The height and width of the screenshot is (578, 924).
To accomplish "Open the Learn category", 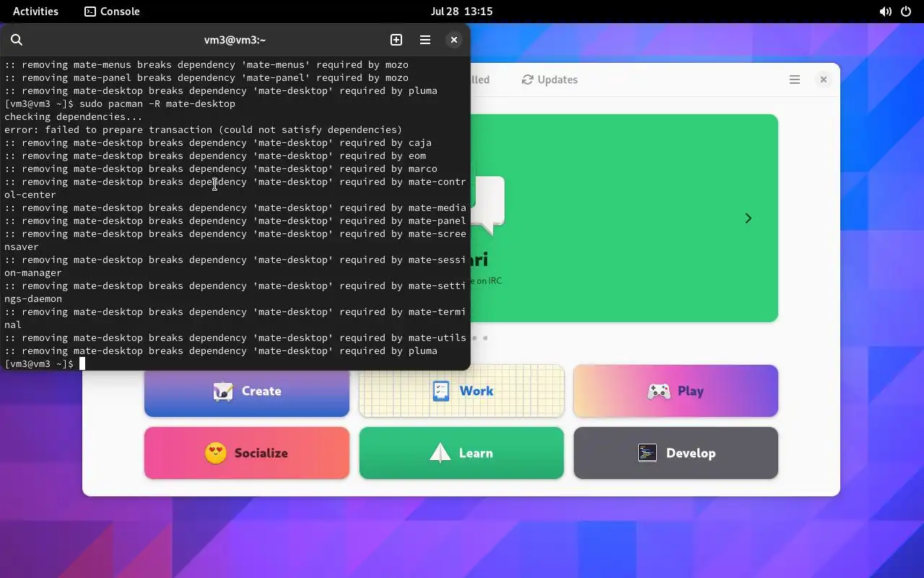I will [x=461, y=453].
